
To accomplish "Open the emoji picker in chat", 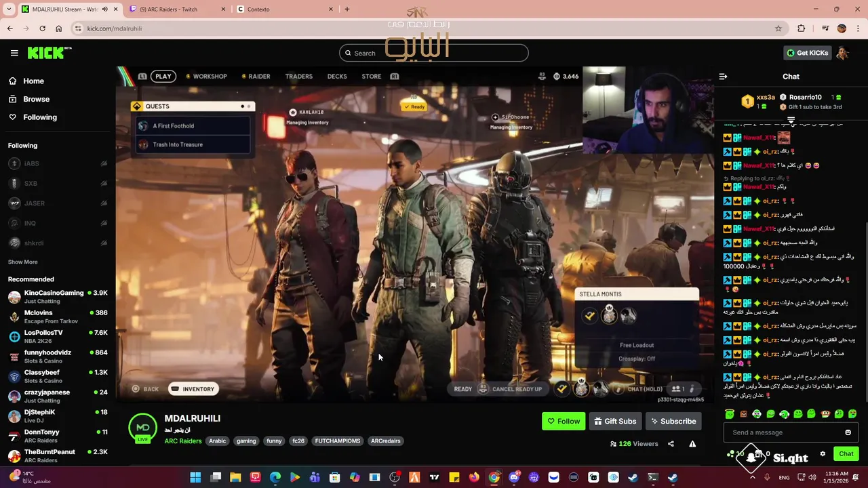I will coord(848,432).
